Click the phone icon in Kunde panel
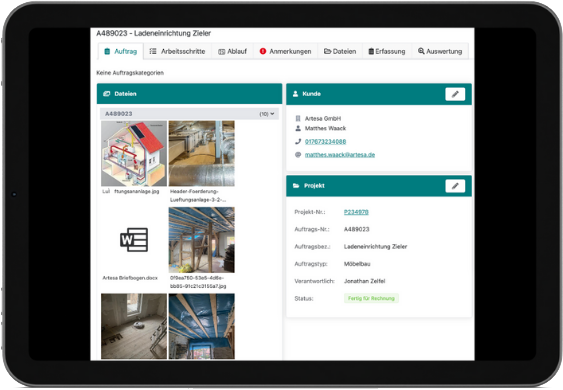The image size is (563, 390). (x=298, y=141)
